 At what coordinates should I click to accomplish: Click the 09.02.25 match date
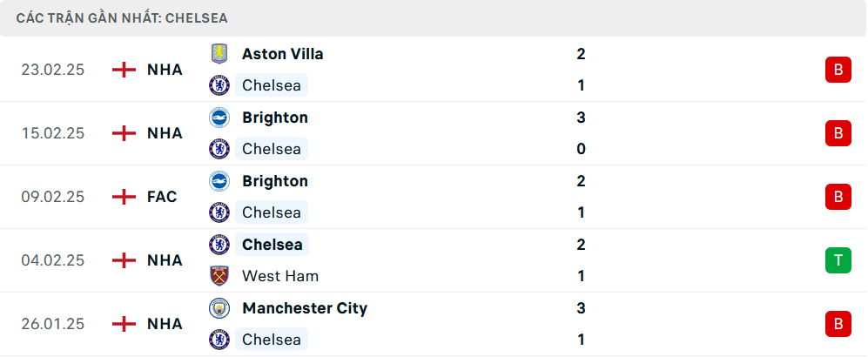pyautogui.click(x=53, y=197)
